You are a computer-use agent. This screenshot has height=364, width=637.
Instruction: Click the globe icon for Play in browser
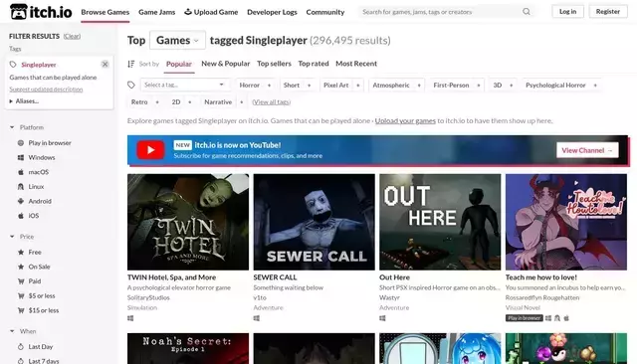click(21, 143)
